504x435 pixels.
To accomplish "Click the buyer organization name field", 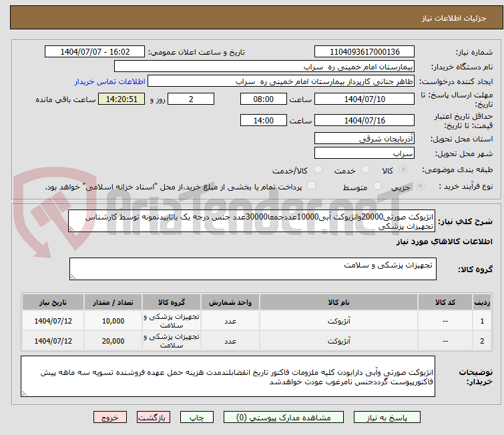I will pyautogui.click(x=264, y=67).
